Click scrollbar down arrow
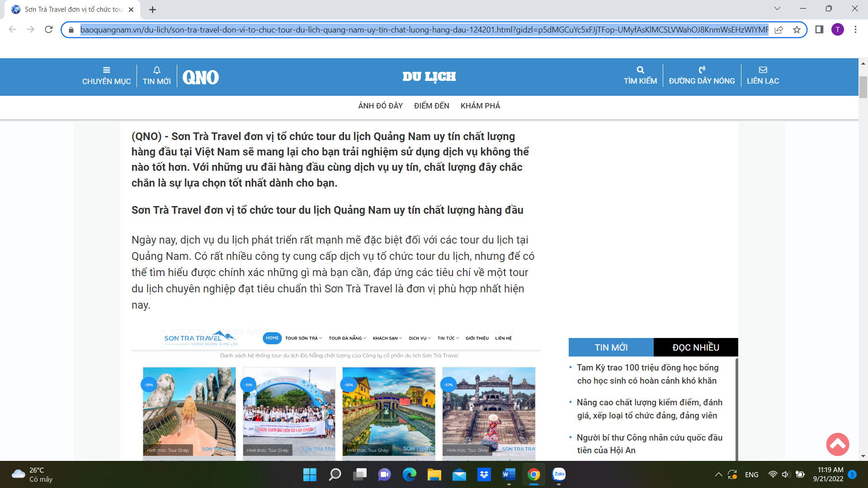This screenshot has height=488, width=868. pyautogui.click(x=863, y=456)
